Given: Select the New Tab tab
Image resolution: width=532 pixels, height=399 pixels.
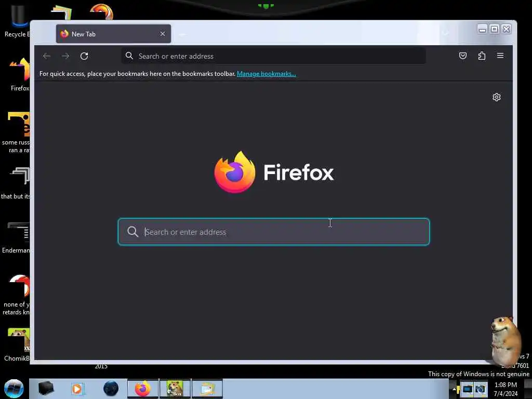Looking at the screenshot, I should (x=113, y=34).
